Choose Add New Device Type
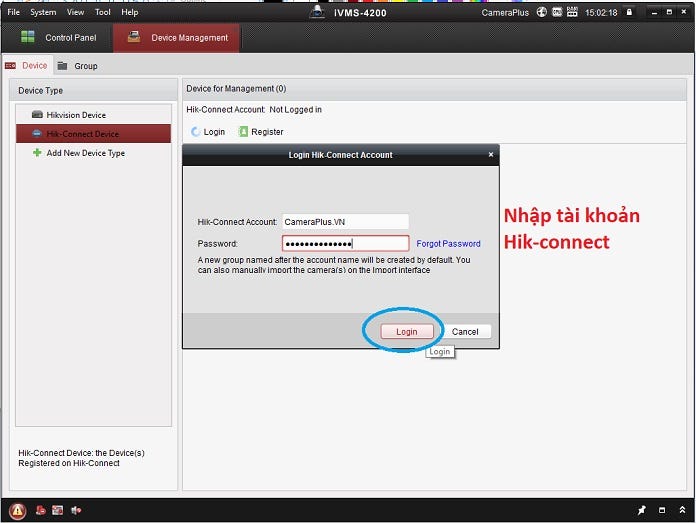This screenshot has height=523, width=696. 93,153
